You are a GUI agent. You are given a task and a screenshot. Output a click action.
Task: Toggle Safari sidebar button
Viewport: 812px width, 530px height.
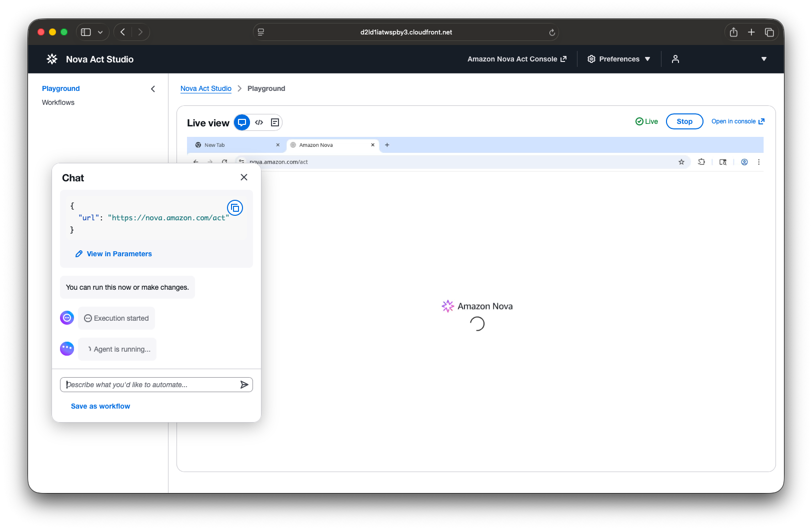(x=86, y=32)
